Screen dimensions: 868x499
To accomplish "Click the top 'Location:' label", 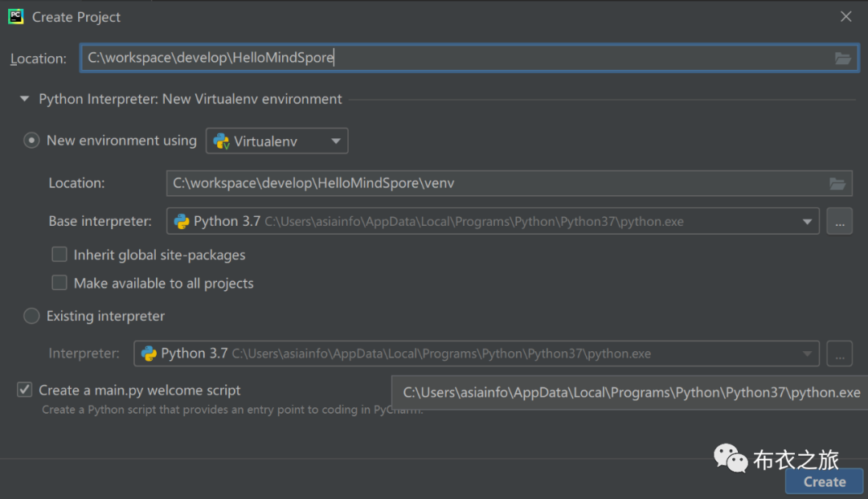I will tap(39, 59).
